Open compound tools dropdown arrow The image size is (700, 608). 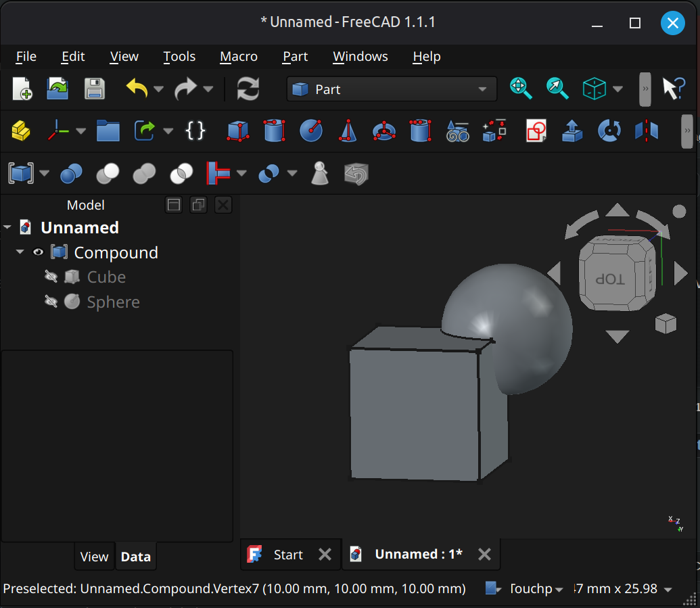[x=44, y=173]
